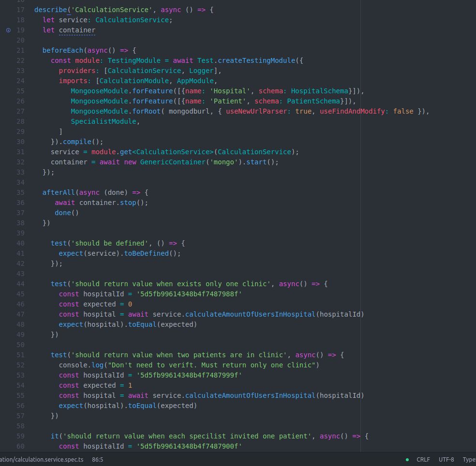Viewport: 476px width, 466px height.
Task: Click the lint warning icon beside line 19
Action: click(8, 30)
